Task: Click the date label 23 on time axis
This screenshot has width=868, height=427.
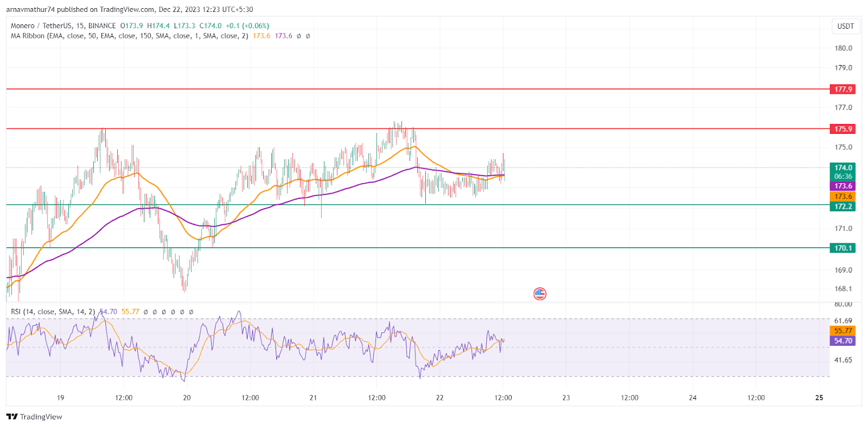Action: pyautogui.click(x=566, y=398)
